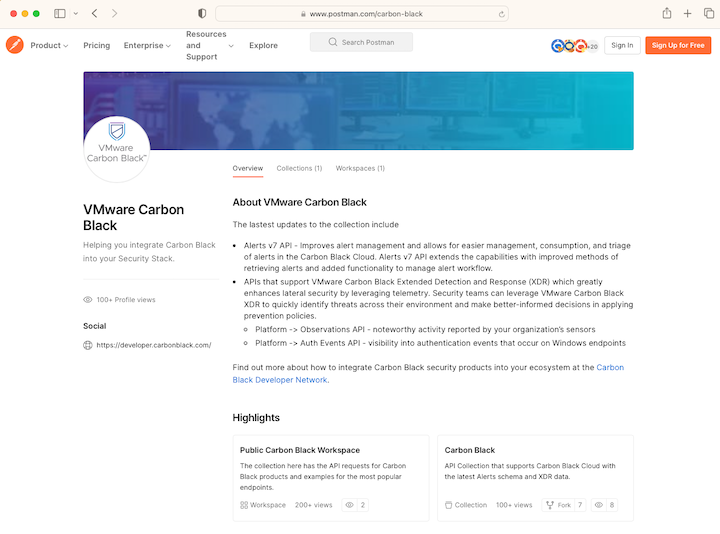Click watcher count 2 on Workspace card
Image resolution: width=720 pixels, height=534 pixels.
pyautogui.click(x=363, y=505)
